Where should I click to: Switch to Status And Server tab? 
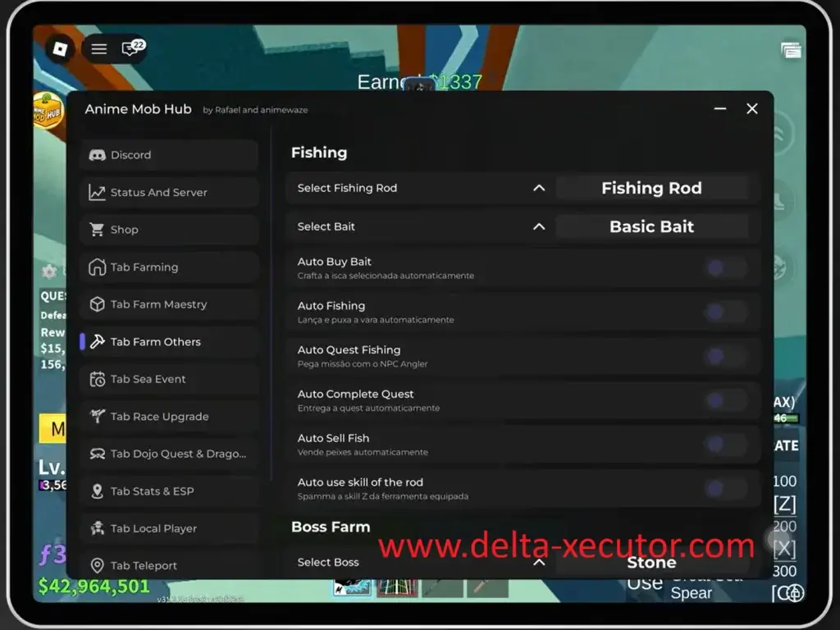click(x=169, y=192)
